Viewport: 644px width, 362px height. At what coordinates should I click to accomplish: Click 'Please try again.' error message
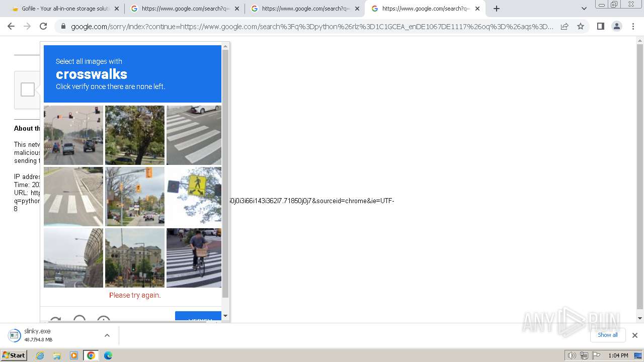(x=135, y=295)
